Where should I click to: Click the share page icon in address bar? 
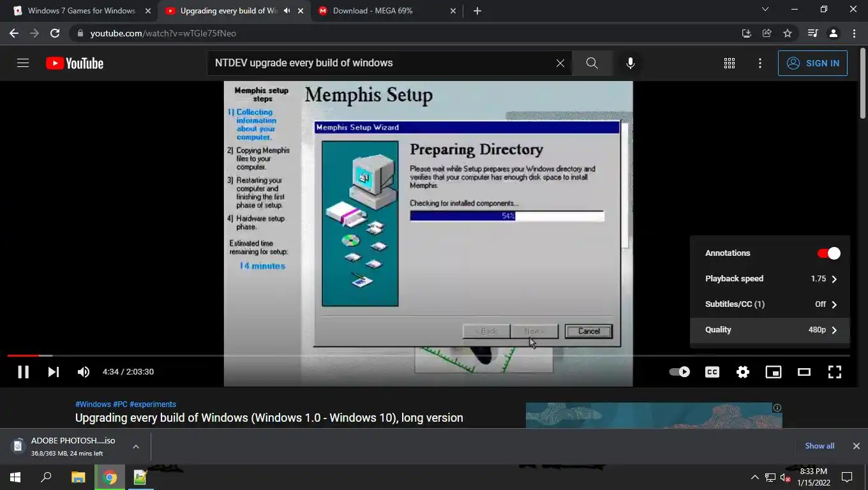pyautogui.click(x=767, y=33)
